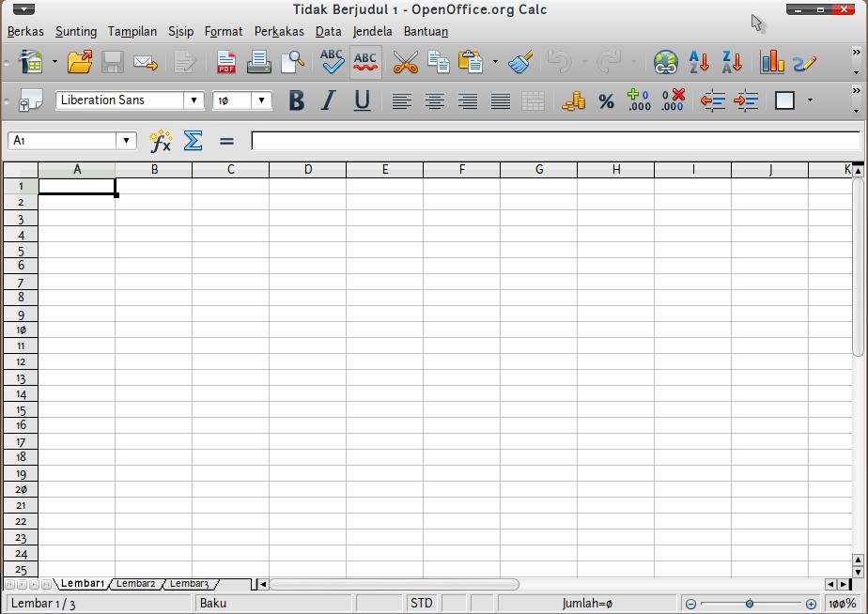This screenshot has width=868, height=614.
Task: Switch to the Lembar3 sheet tab
Action: (189, 584)
